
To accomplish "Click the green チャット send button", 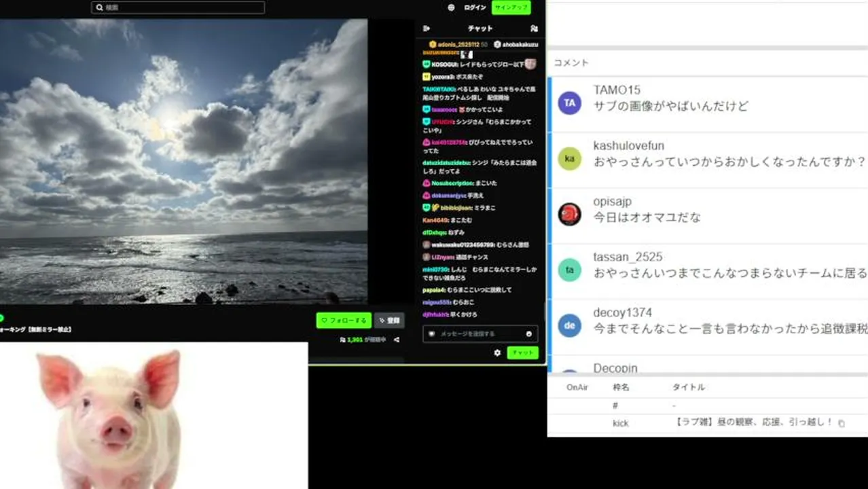I will (x=522, y=352).
